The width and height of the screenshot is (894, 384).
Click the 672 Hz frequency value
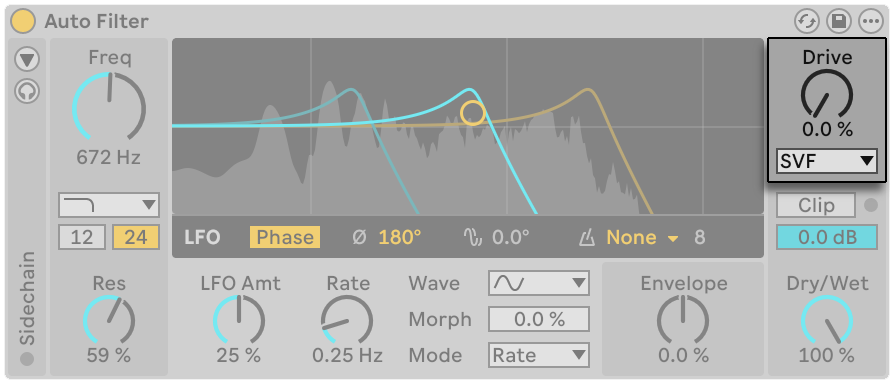[x=109, y=157]
